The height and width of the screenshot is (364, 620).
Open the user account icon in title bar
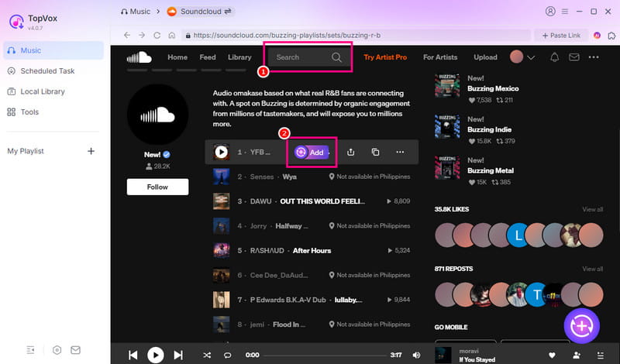[550, 12]
